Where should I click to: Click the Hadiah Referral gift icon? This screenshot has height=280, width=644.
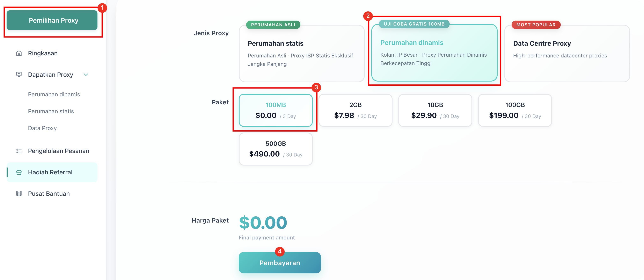(19, 172)
